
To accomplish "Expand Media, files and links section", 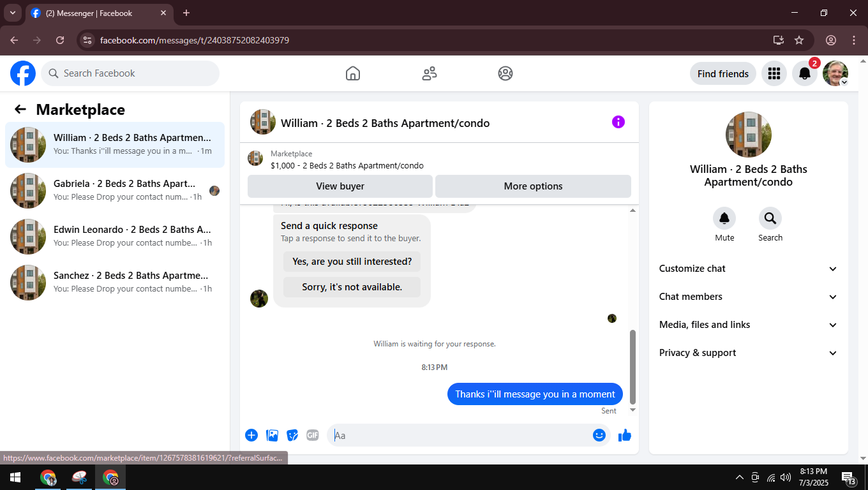I will tap(748, 325).
